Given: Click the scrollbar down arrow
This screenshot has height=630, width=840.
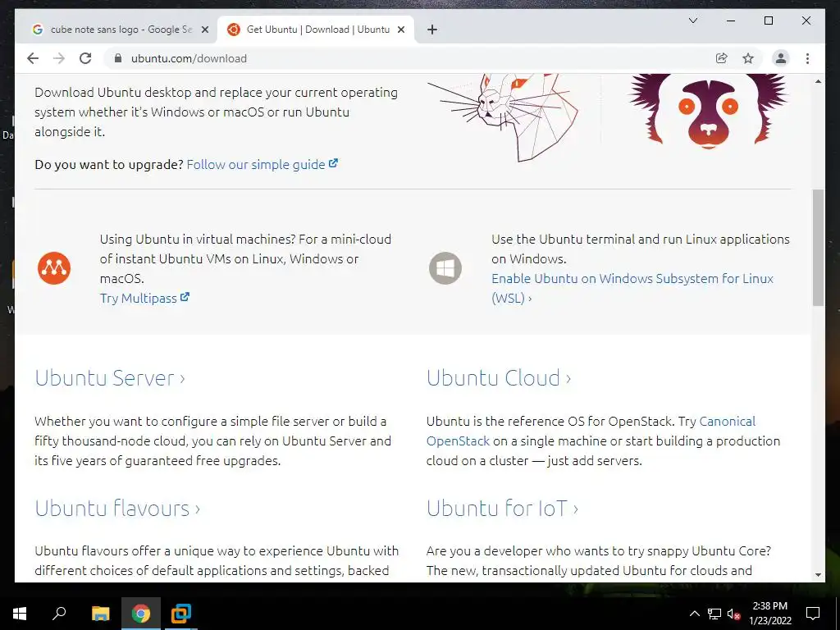Looking at the screenshot, I should 818,575.
